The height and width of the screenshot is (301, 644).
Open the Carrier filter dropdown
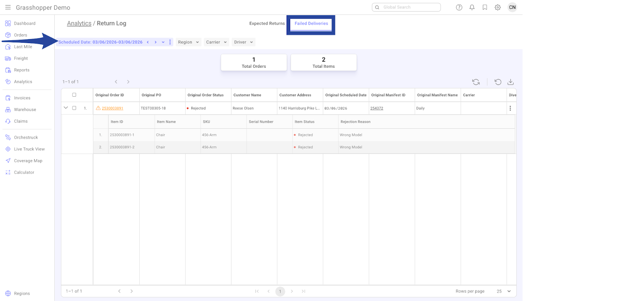pos(216,42)
